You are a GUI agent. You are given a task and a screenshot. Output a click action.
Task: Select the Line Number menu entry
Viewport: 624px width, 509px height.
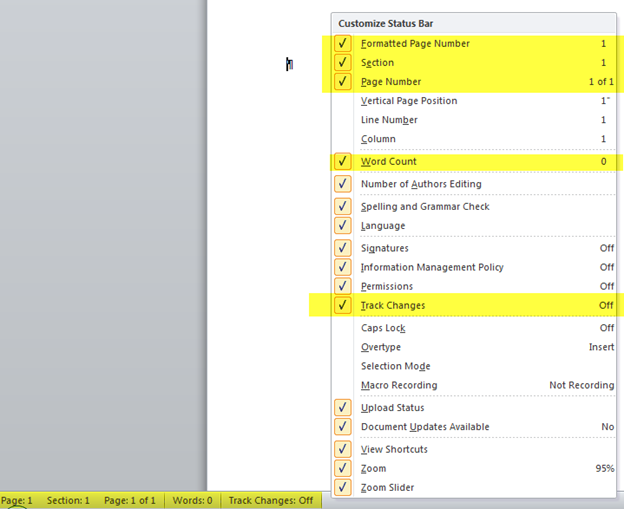coord(389,120)
